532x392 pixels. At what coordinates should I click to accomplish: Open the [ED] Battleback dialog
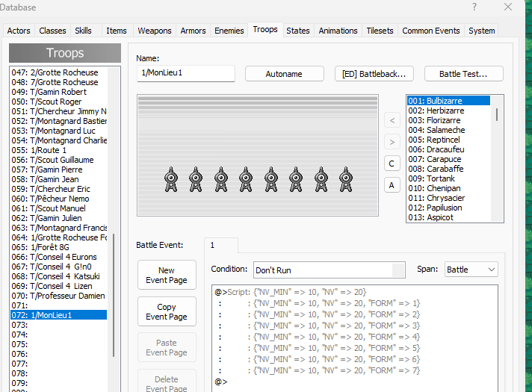374,74
